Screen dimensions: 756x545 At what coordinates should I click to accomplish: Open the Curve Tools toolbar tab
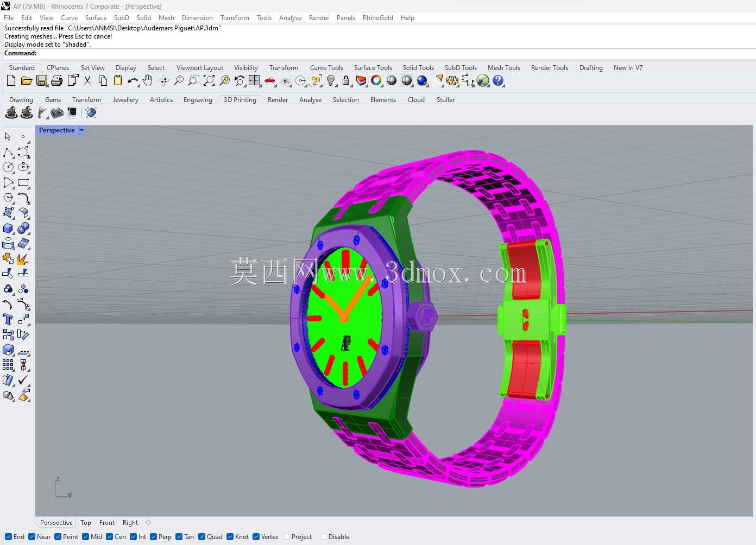point(326,68)
